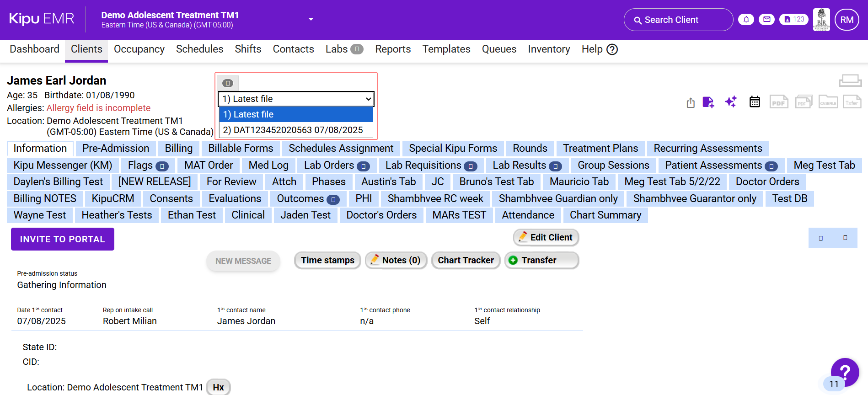Open the Help question mark icon
868x395 pixels.
click(x=612, y=49)
